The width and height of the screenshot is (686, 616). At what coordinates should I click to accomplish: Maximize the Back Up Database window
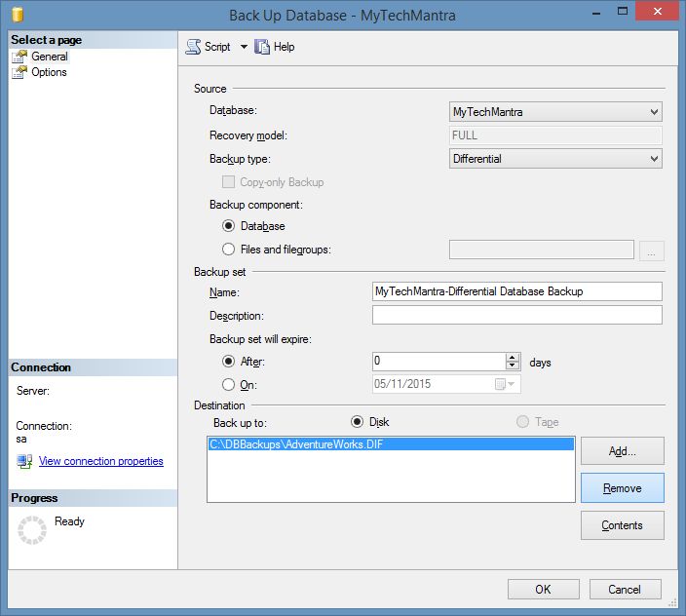point(622,12)
